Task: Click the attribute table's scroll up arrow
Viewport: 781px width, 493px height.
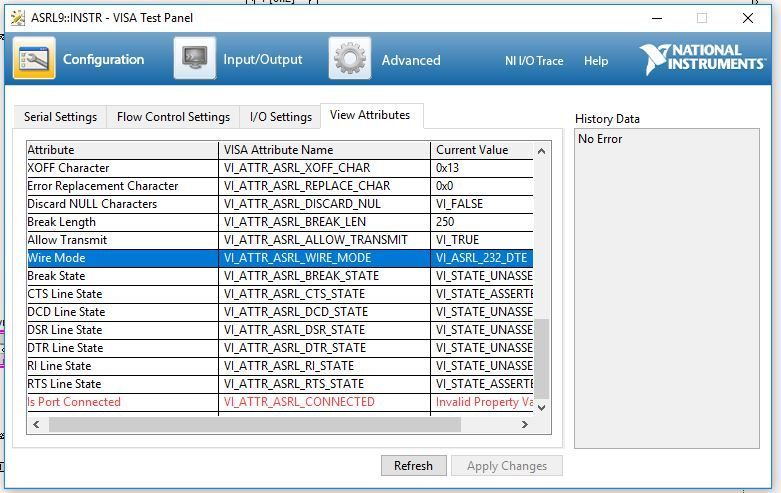Action: 542,151
